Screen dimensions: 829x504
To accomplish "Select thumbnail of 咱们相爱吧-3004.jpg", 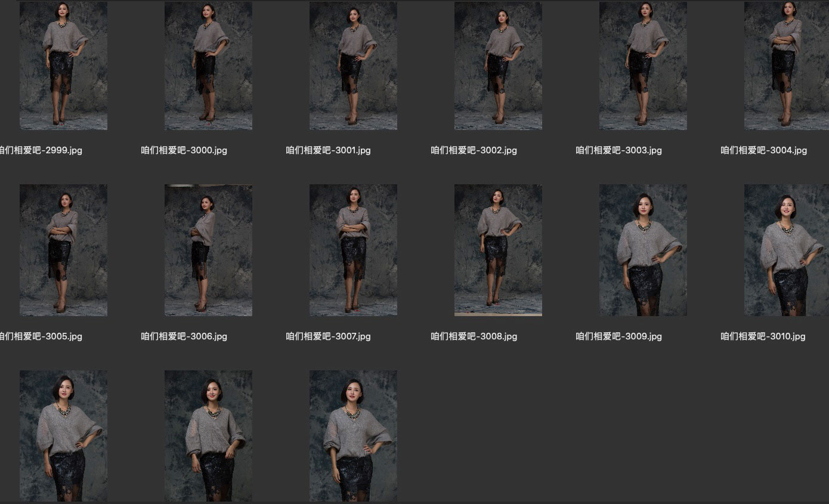I will 787,66.
